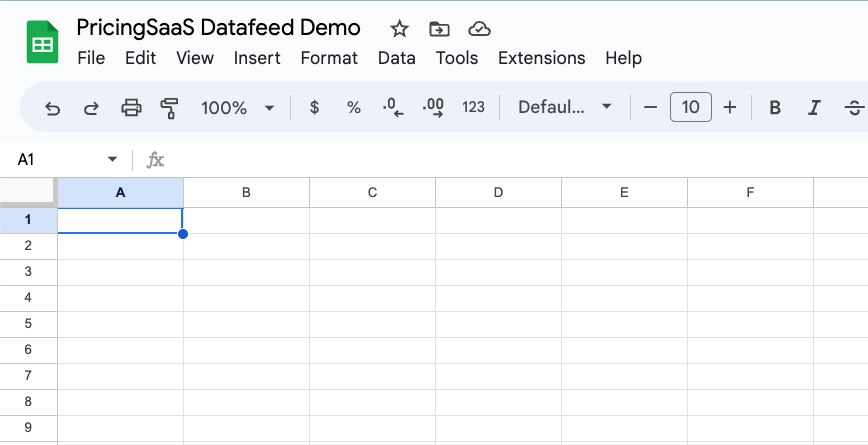
Task: Click the Move to folder icon
Action: point(439,28)
